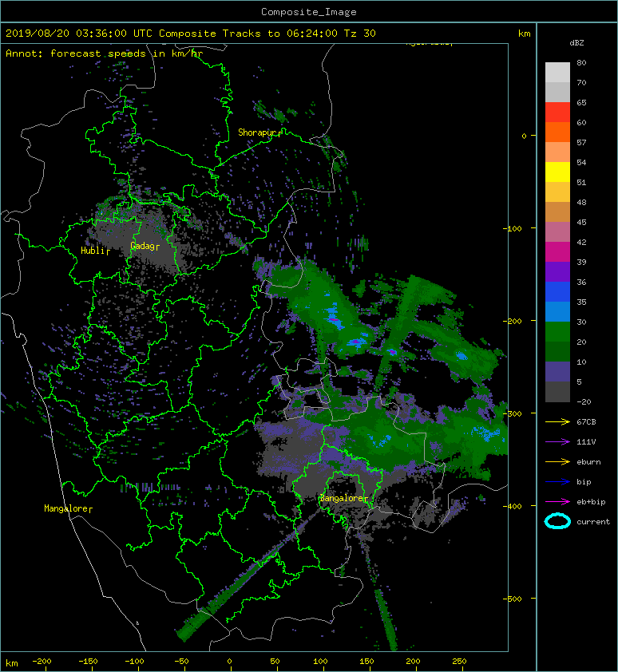Click the word current in the legend
Image resolution: width=618 pixels, height=672 pixels.
(593, 522)
